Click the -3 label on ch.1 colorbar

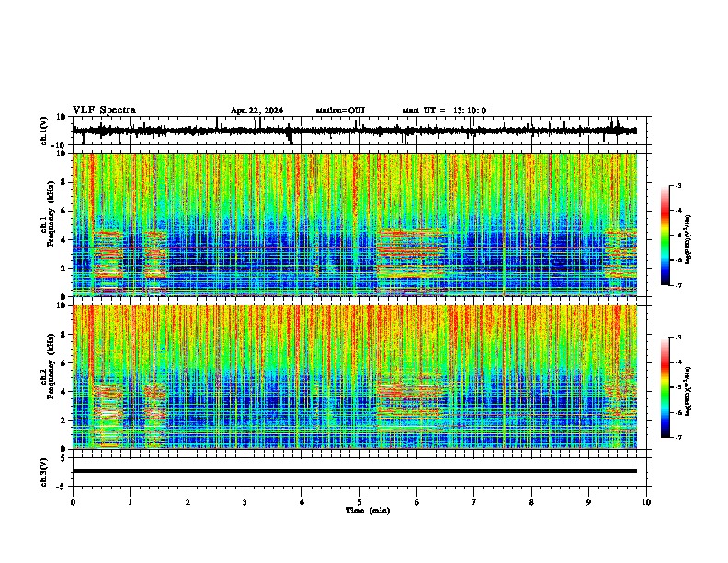click(x=677, y=185)
